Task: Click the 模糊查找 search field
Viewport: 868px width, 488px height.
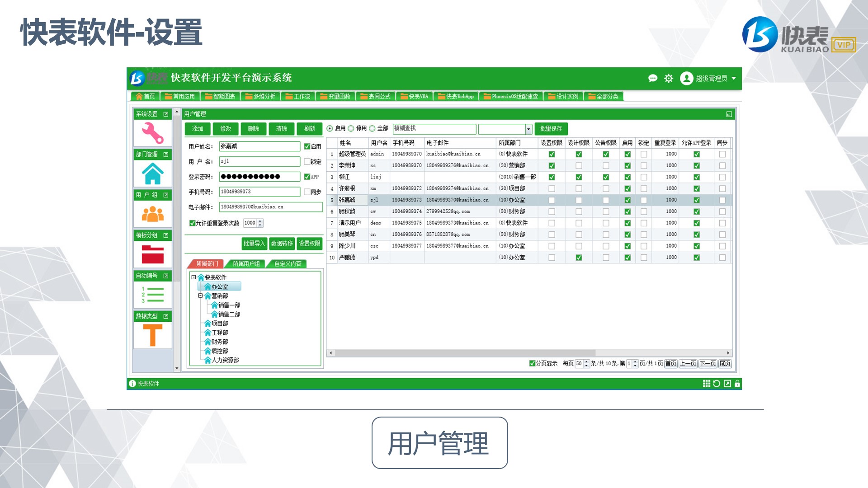Action: tap(434, 129)
